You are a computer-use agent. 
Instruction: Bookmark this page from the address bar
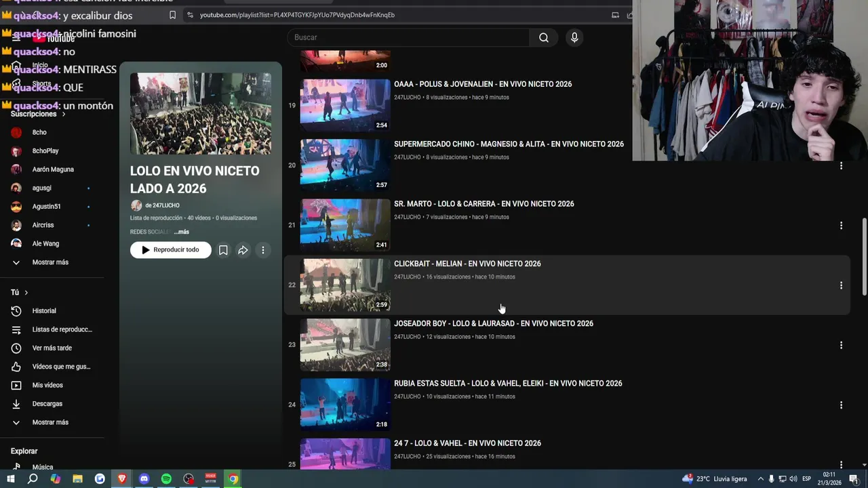(x=172, y=15)
